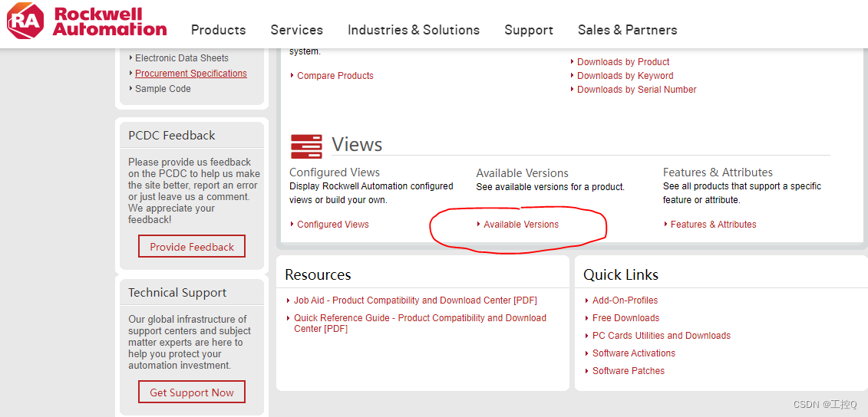The width and height of the screenshot is (868, 417).
Task: Click the Rockwell Automation logo
Action: [87, 21]
